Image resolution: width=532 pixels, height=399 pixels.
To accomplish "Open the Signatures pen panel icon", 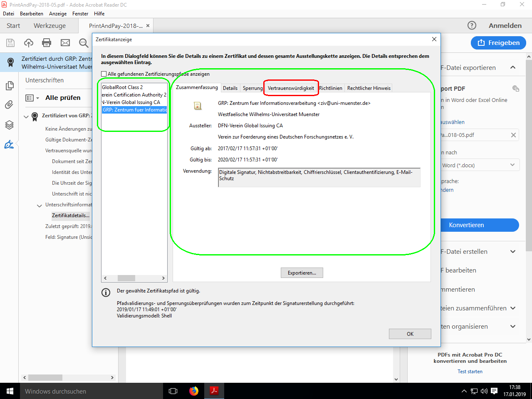I will pos(9,145).
